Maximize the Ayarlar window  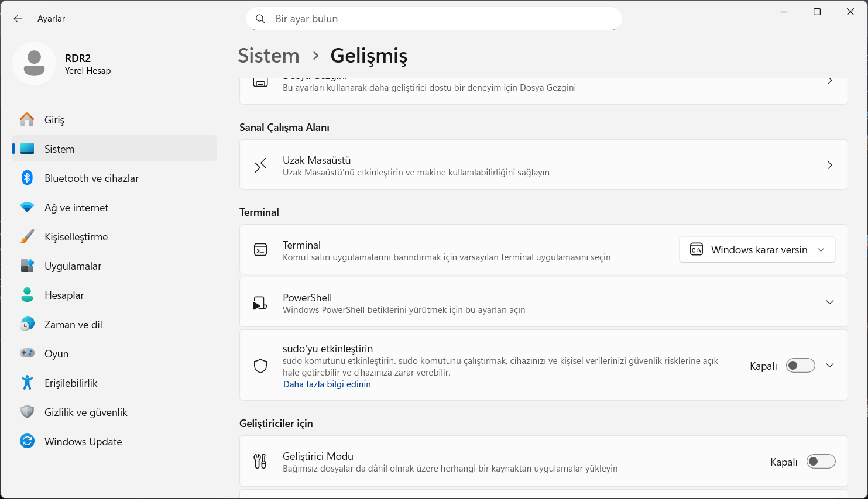click(x=817, y=12)
